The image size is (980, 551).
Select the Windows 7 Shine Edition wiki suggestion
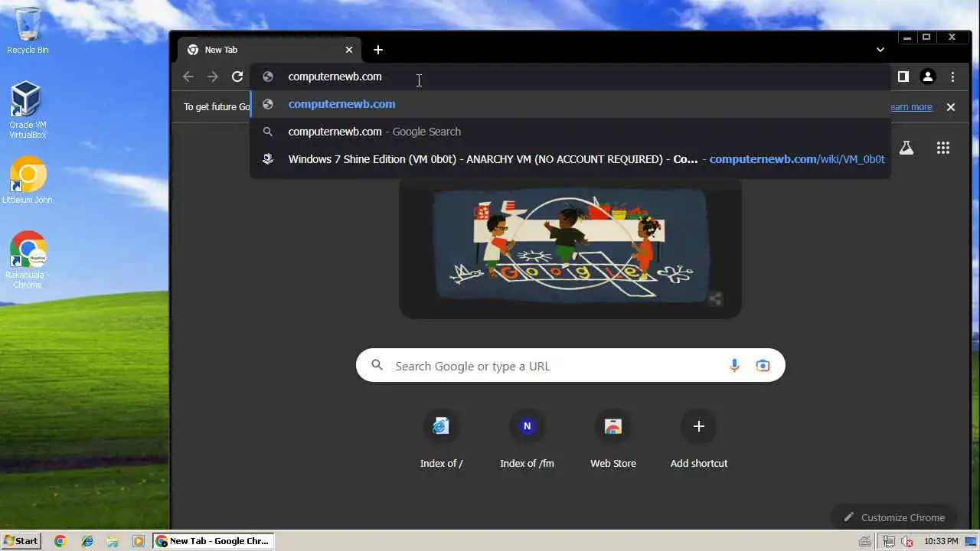click(x=570, y=159)
